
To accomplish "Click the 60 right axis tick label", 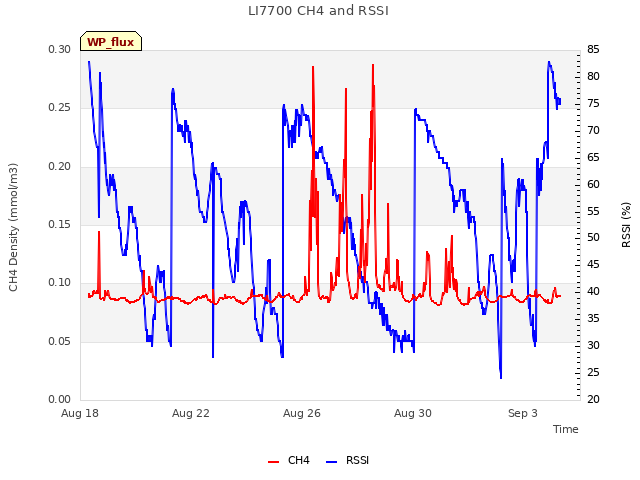I will [x=593, y=184].
